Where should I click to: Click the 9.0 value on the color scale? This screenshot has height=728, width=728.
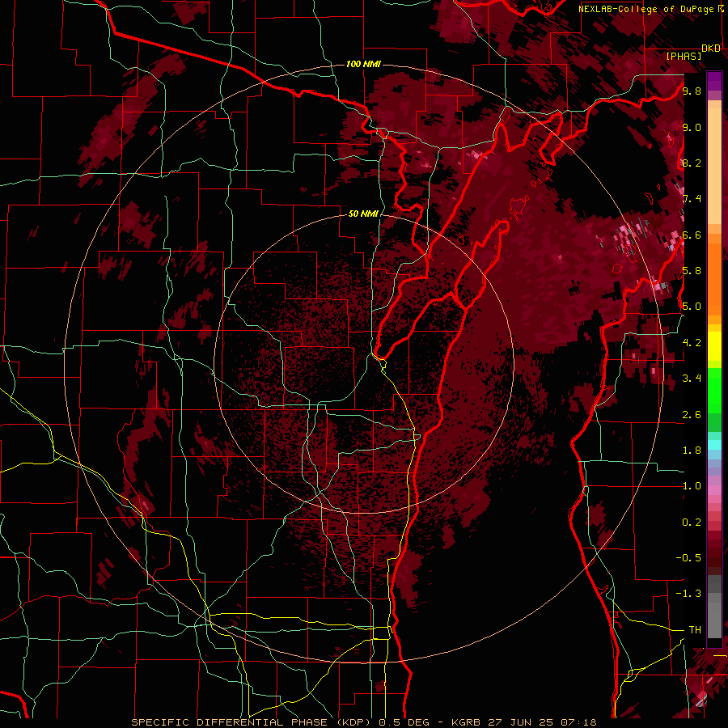pyautogui.click(x=692, y=127)
